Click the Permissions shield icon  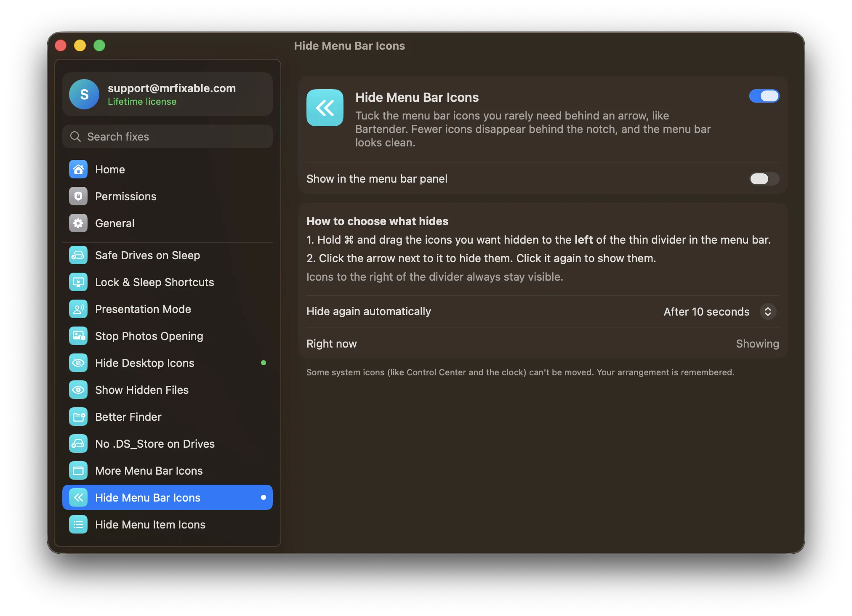click(x=78, y=196)
